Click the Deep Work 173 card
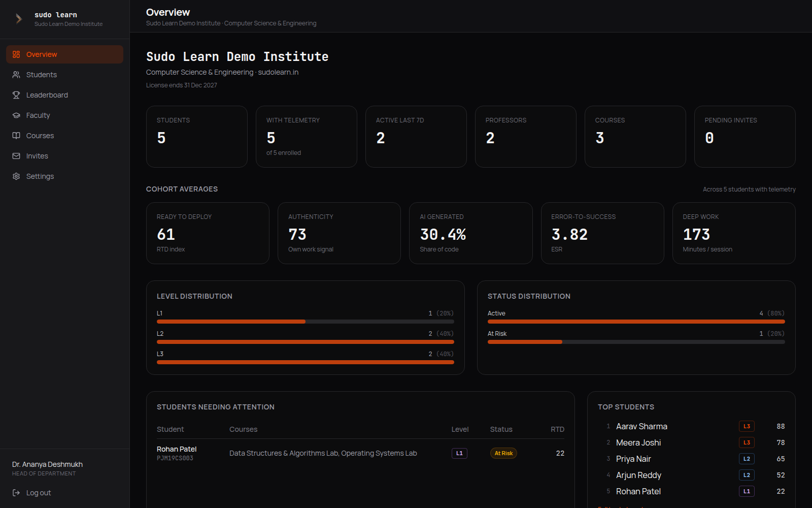 coord(734,233)
